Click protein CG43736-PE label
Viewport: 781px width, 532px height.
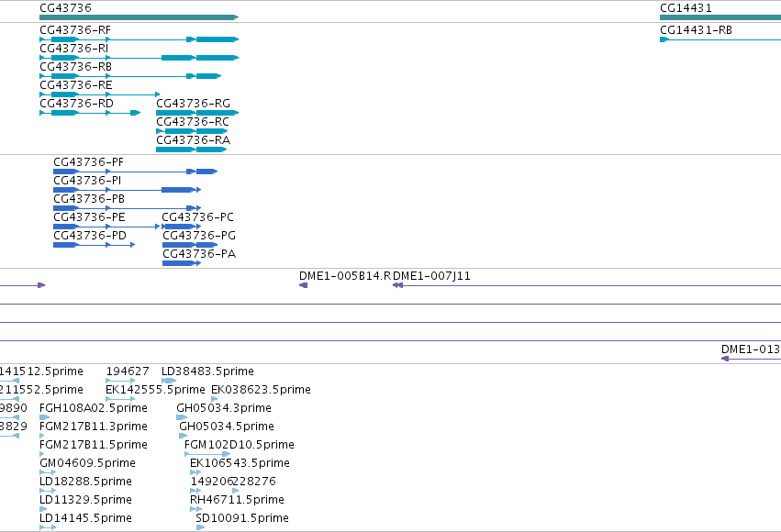tap(89, 217)
